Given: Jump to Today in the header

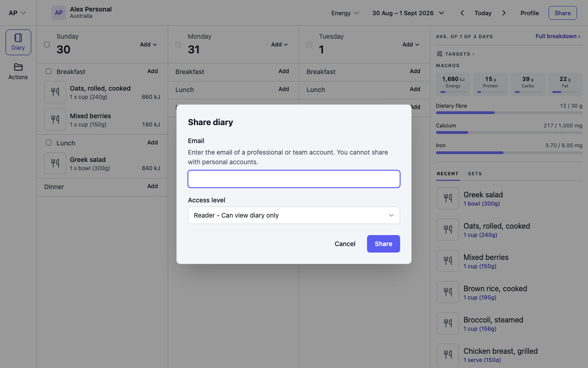Looking at the screenshot, I should [483, 13].
